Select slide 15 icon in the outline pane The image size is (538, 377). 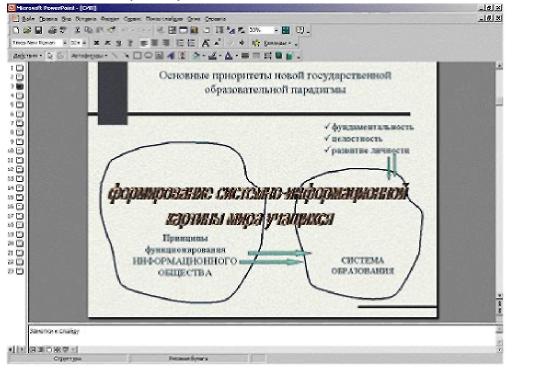[20, 197]
